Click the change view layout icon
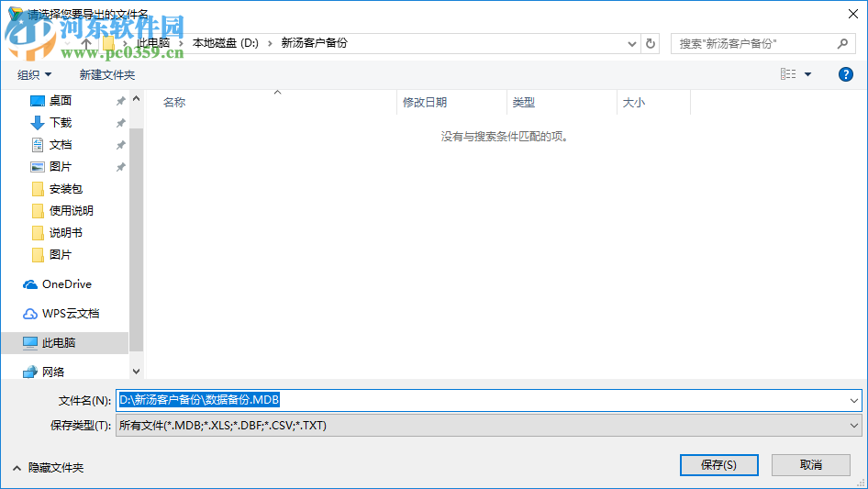 pyautogui.click(x=788, y=74)
